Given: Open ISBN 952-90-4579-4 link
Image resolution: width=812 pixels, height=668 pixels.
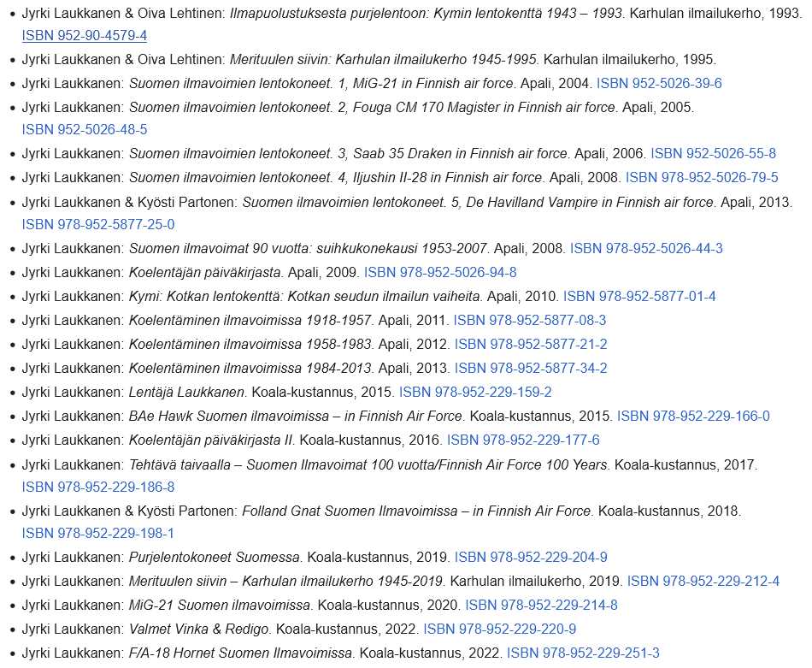Looking at the screenshot, I should [x=85, y=35].
